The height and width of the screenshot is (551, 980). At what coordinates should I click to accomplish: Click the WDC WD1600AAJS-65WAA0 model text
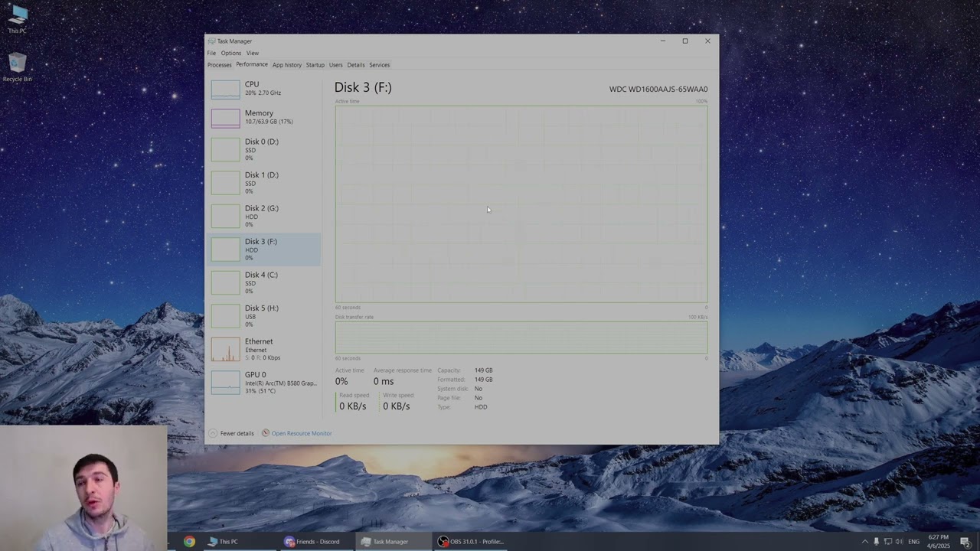tap(658, 90)
